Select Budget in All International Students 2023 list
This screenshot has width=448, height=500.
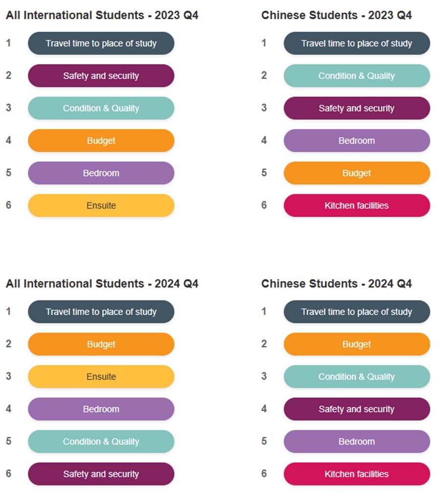point(101,141)
